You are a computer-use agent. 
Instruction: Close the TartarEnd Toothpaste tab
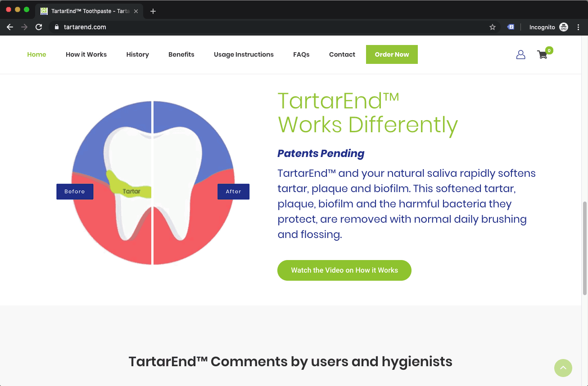tap(136, 11)
